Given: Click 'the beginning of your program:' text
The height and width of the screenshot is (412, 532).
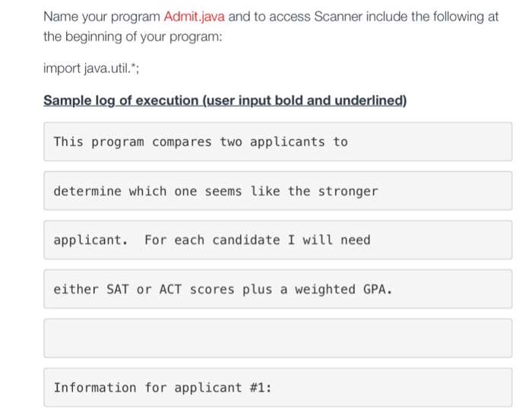Looking at the screenshot, I should tap(133, 36).
